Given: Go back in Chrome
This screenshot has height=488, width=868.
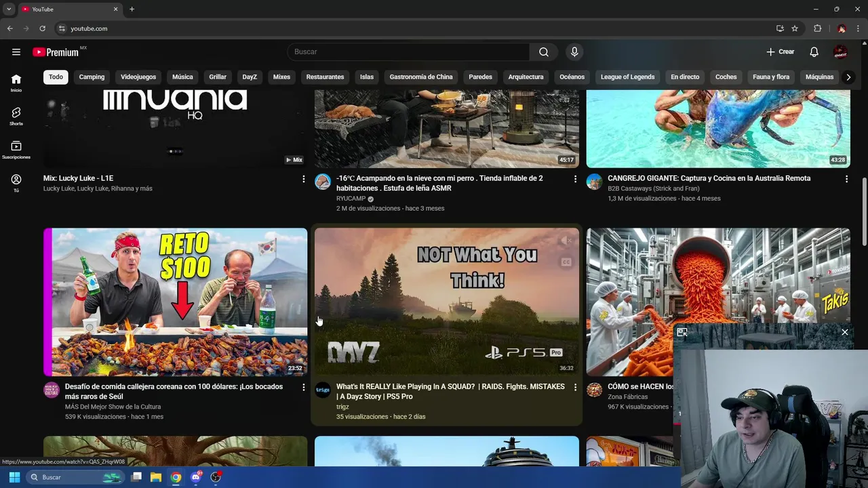Looking at the screenshot, I should pyautogui.click(x=9, y=28).
